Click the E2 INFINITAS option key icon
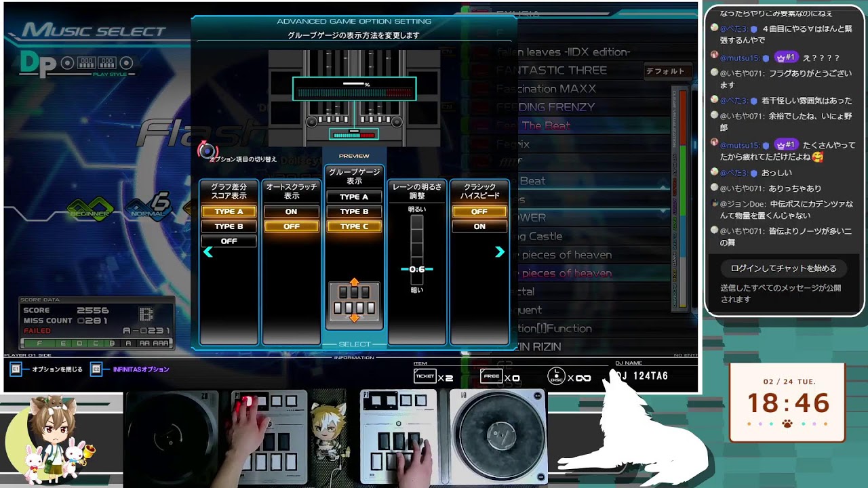The width and height of the screenshot is (868, 488). click(x=96, y=369)
